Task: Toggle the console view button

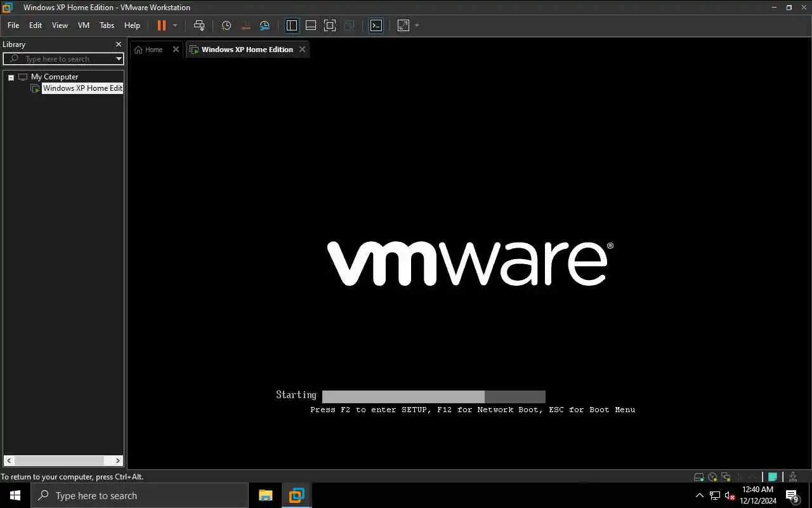Action: [376, 25]
